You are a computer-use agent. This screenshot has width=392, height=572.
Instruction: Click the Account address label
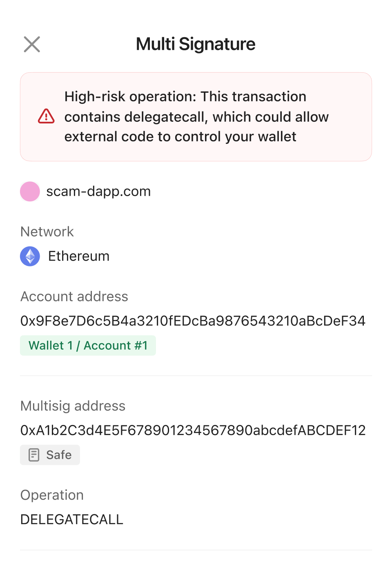point(74,297)
